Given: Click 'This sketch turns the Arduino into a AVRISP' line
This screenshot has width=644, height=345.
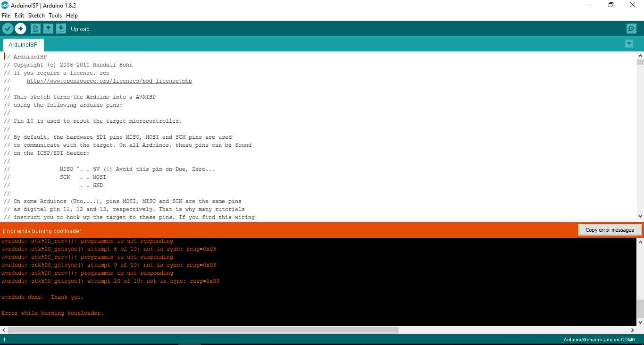Looking at the screenshot, I should point(80,97).
